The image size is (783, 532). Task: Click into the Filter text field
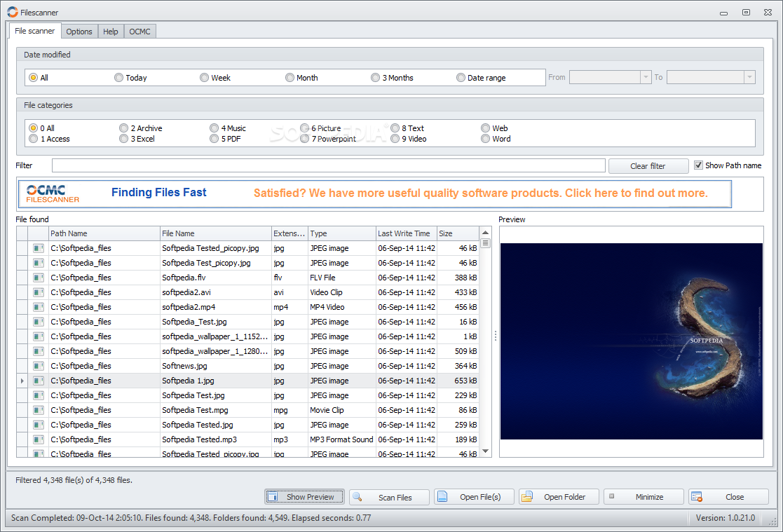point(329,165)
